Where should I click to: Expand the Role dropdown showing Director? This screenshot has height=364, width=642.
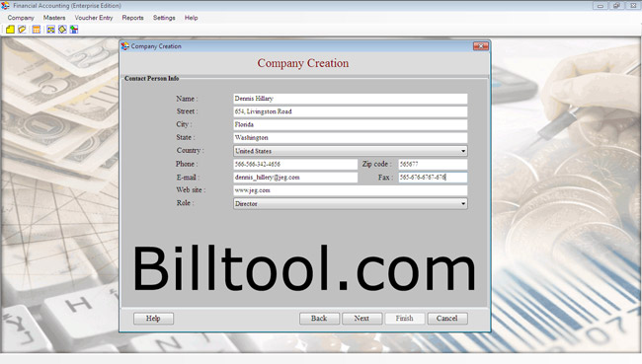pyautogui.click(x=463, y=203)
